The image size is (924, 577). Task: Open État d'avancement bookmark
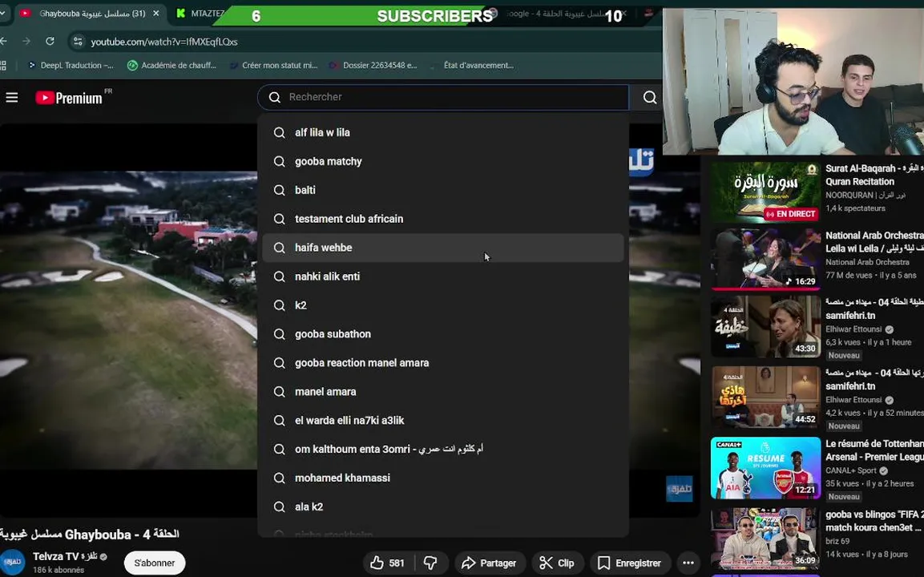[472, 66]
